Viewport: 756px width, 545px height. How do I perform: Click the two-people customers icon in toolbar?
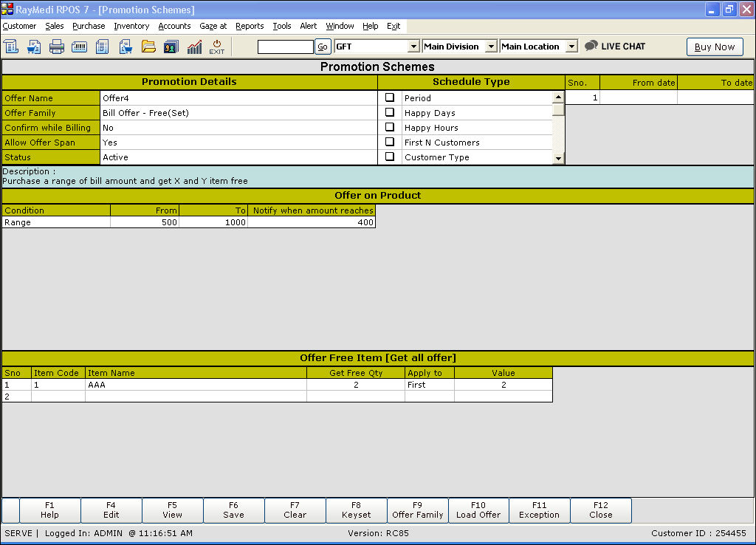[171, 47]
